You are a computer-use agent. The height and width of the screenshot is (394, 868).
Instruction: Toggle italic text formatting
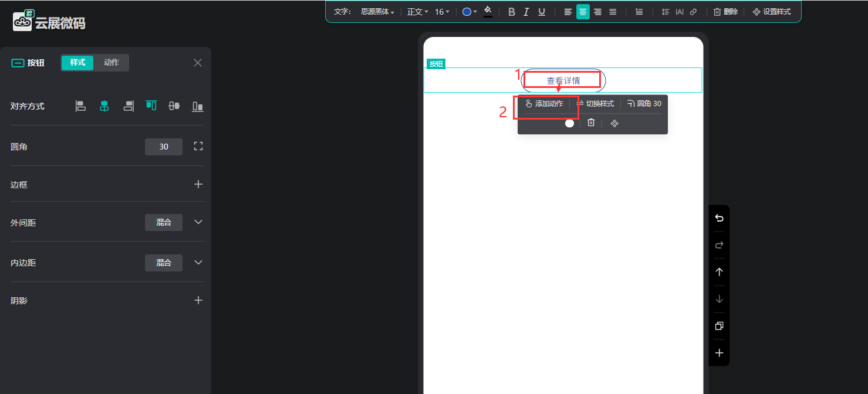click(526, 12)
